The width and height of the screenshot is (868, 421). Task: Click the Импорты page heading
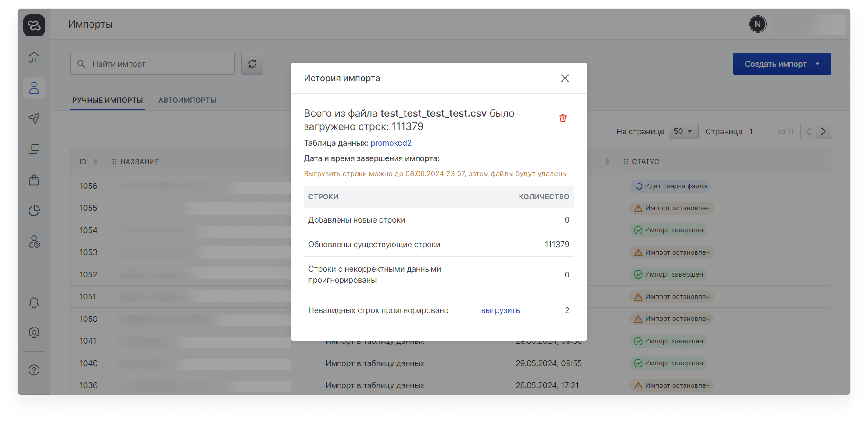(90, 24)
